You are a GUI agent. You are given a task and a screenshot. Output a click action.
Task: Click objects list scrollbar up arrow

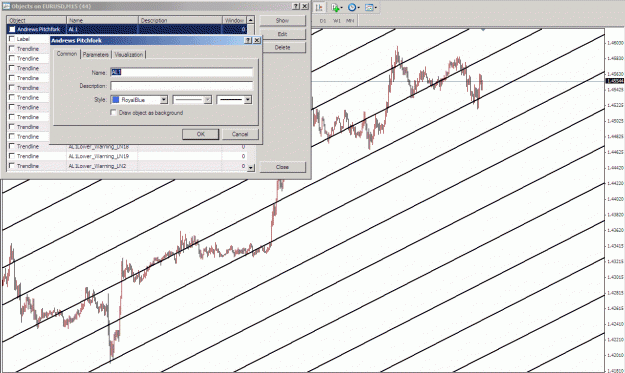pyautogui.click(x=250, y=20)
